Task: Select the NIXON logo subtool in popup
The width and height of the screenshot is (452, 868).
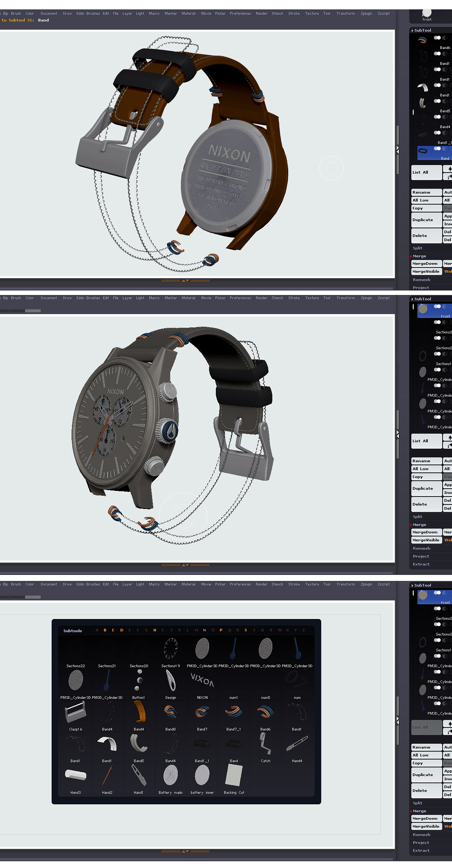Action: pos(202,684)
